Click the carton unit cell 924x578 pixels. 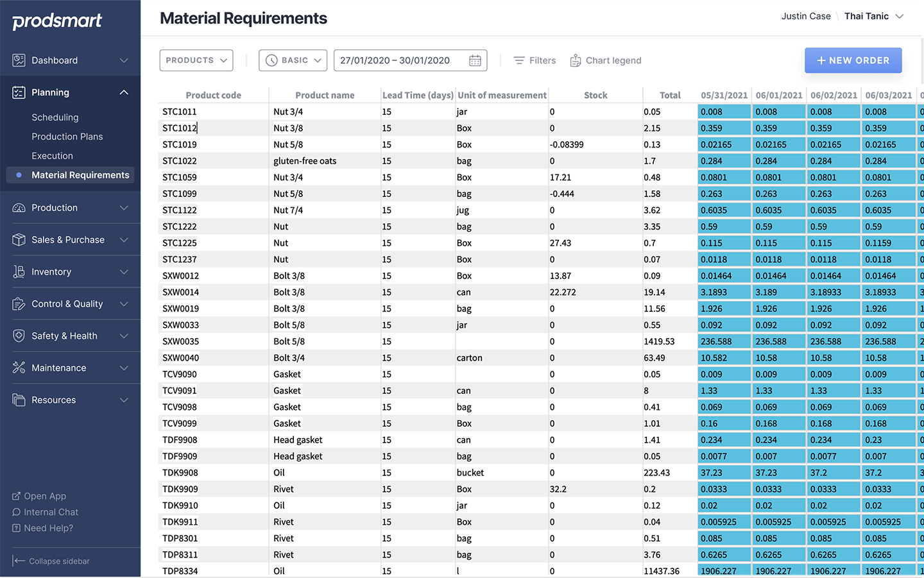tap(470, 358)
